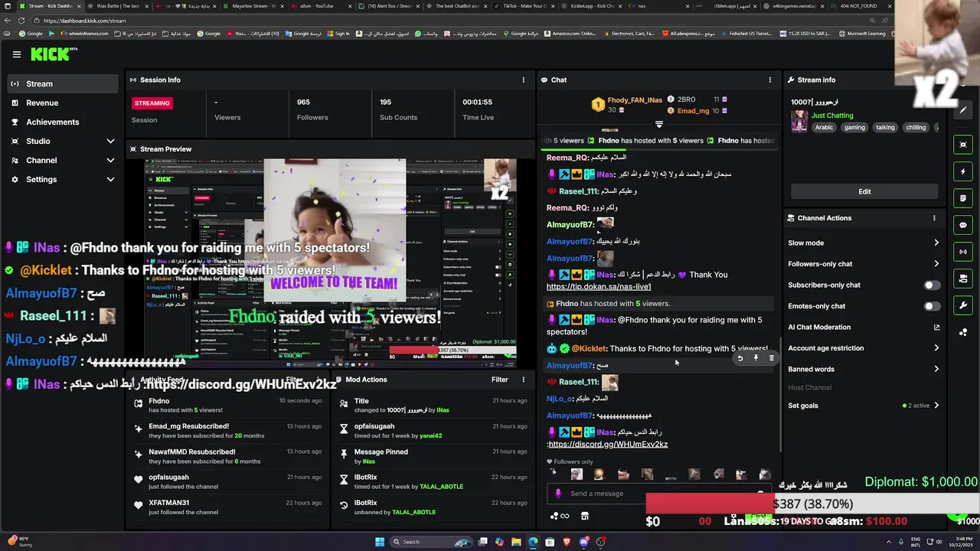The image size is (980, 551).
Task: Click the notes document icon on right rail
Action: [x=963, y=198]
